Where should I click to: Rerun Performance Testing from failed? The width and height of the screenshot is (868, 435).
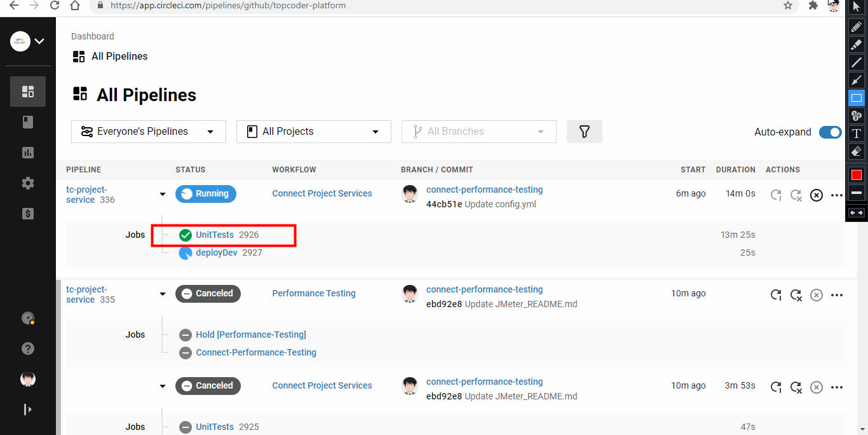pyautogui.click(x=796, y=295)
